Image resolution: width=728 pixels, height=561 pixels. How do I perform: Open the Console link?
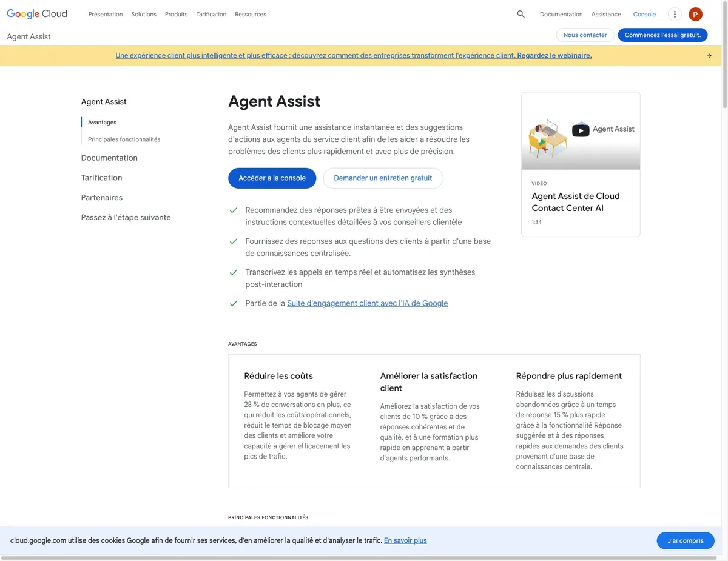[644, 14]
